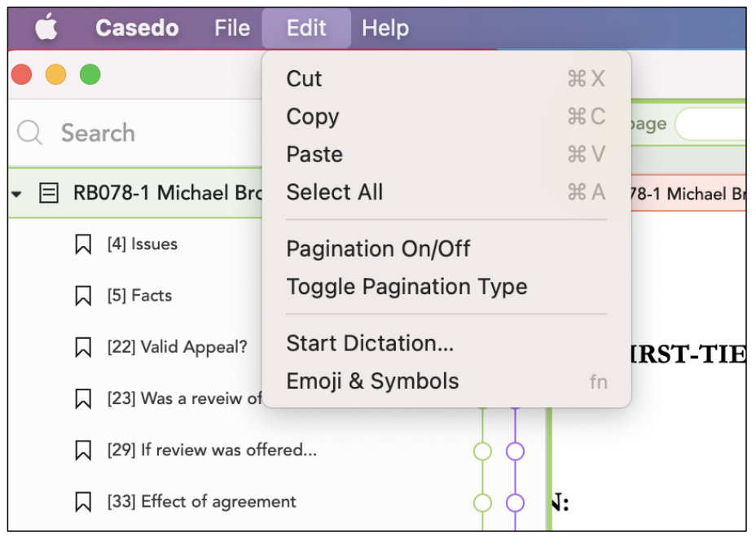756x541 pixels.
Task: Click the bookmark icon beside [4] Issues
Action: click(83, 244)
